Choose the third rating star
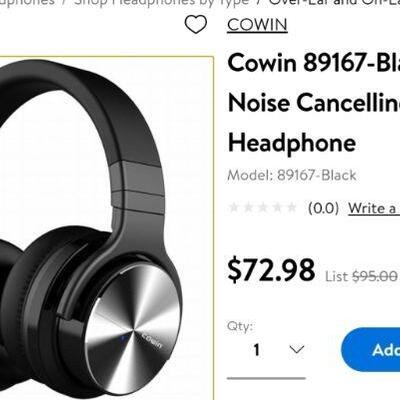Viewport: 400px width, 400px height. (x=263, y=208)
